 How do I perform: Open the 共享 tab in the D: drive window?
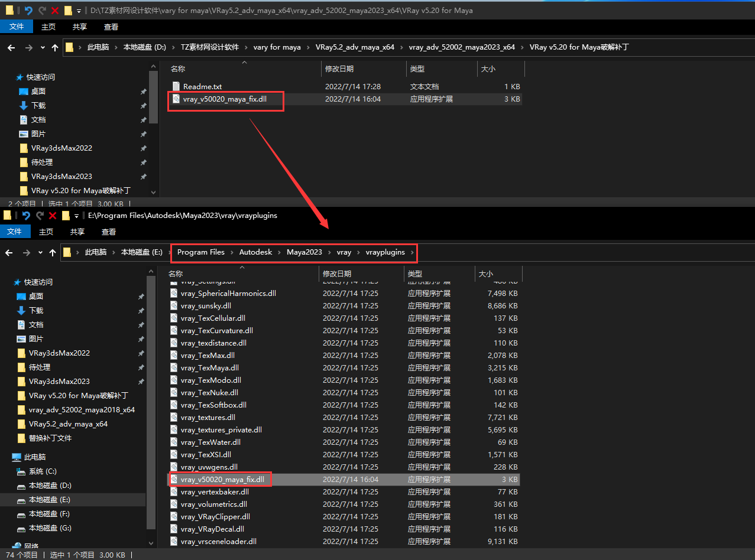pos(80,27)
